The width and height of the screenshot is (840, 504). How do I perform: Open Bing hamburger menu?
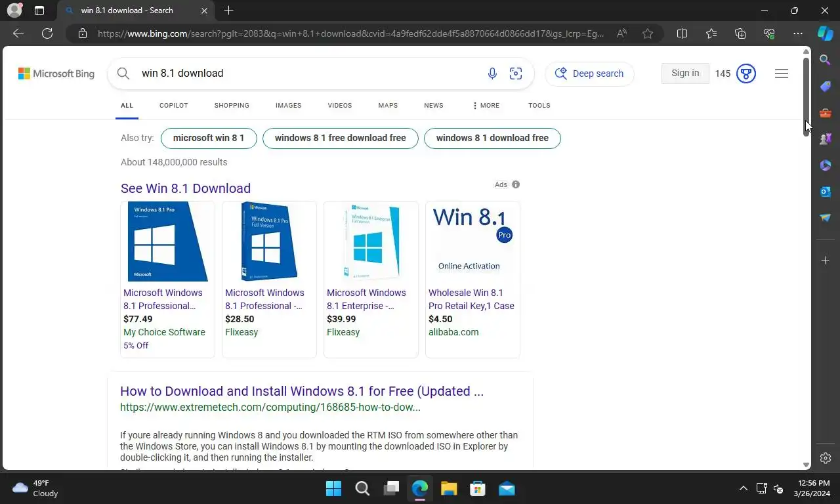pos(782,73)
